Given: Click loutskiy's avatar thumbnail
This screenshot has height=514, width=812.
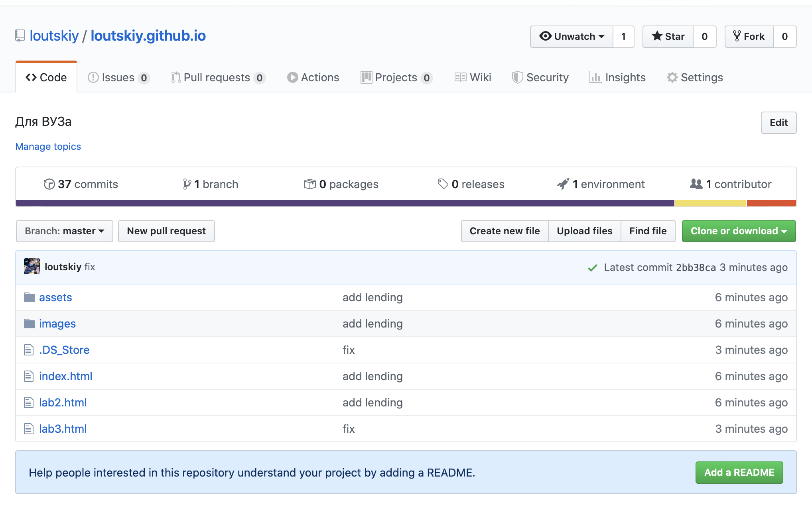Looking at the screenshot, I should pyautogui.click(x=32, y=267).
